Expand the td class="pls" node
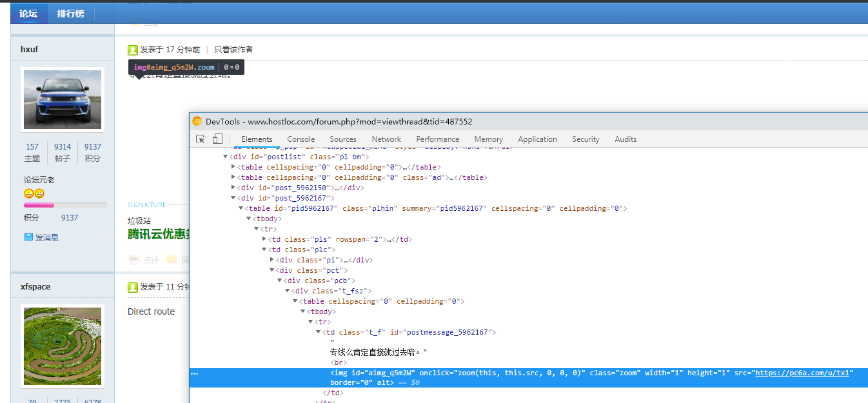 coord(264,239)
